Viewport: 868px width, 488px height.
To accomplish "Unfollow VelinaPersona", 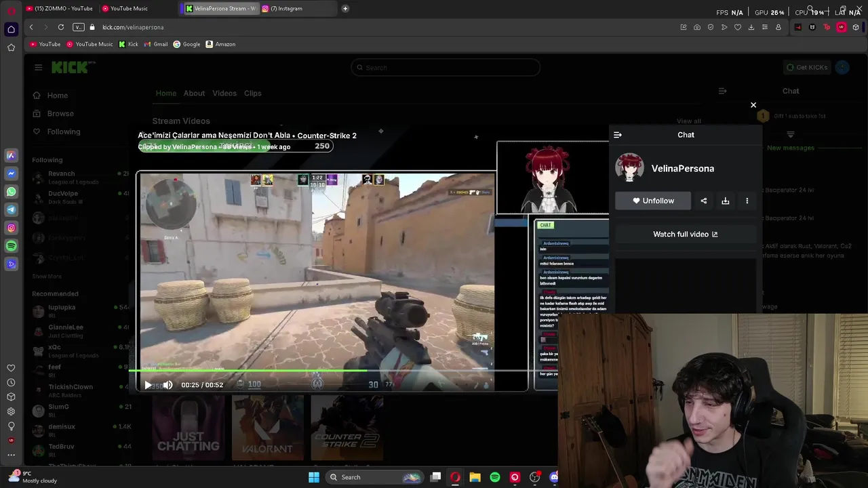I will point(653,201).
